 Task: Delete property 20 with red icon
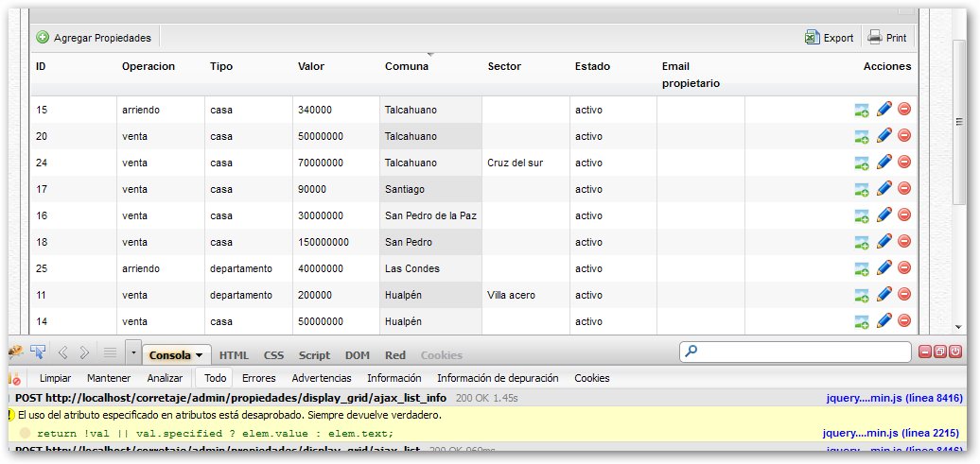tap(904, 135)
